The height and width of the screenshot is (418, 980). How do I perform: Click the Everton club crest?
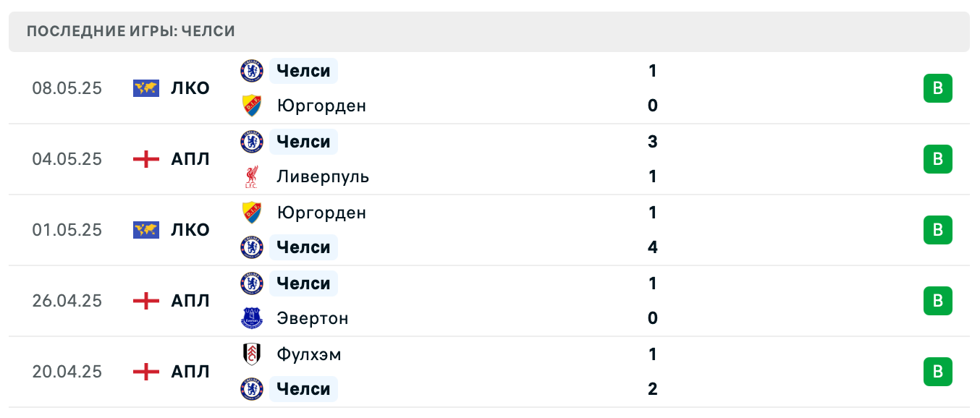coord(251,318)
